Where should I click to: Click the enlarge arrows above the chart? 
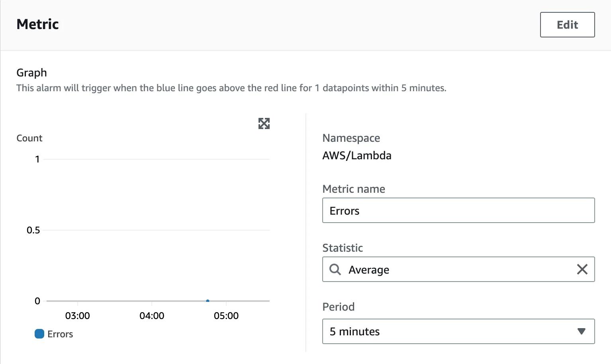(x=264, y=123)
